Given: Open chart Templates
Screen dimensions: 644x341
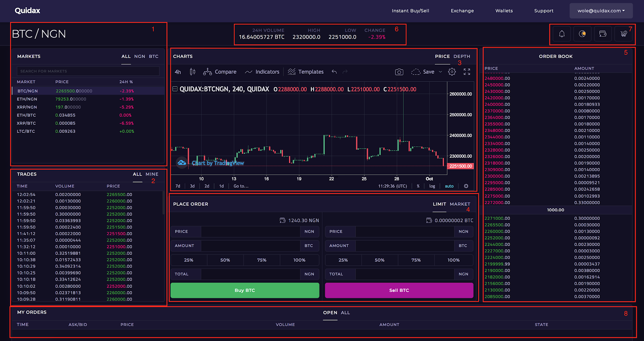Looking at the screenshot, I should tap(306, 72).
